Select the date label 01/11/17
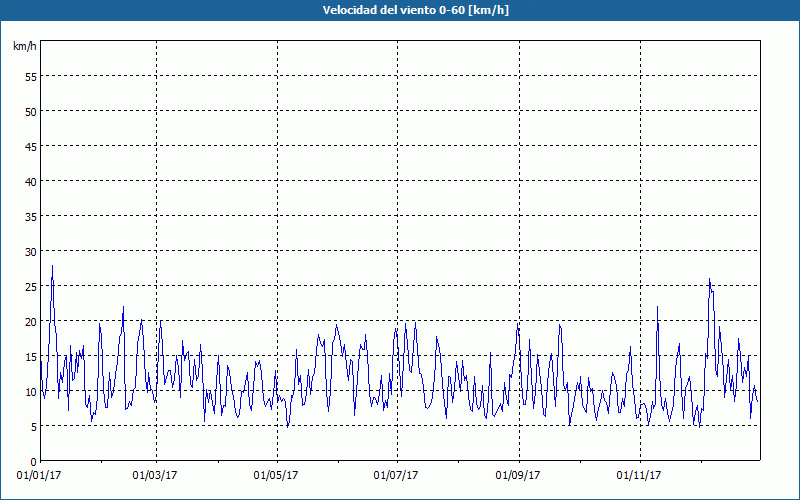Screen dimensions: 800x500 pyautogui.click(x=639, y=476)
